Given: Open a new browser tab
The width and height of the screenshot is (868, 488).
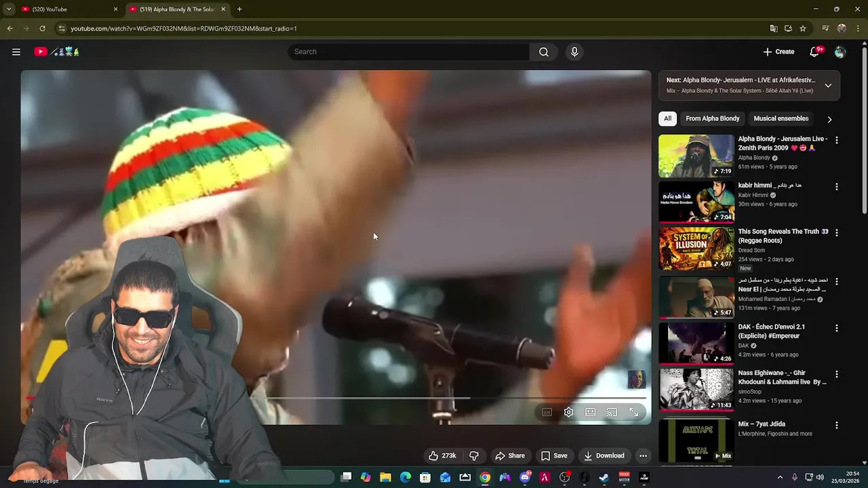Looking at the screenshot, I should click(x=239, y=9).
